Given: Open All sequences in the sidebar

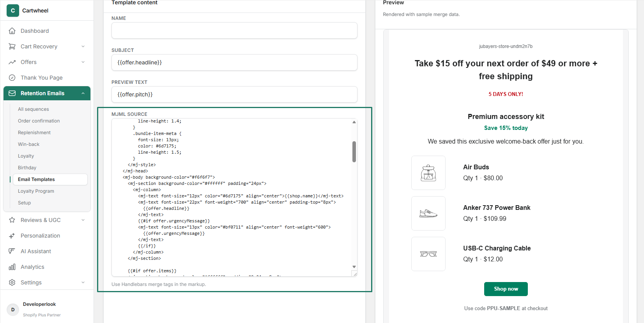Looking at the screenshot, I should tap(34, 109).
